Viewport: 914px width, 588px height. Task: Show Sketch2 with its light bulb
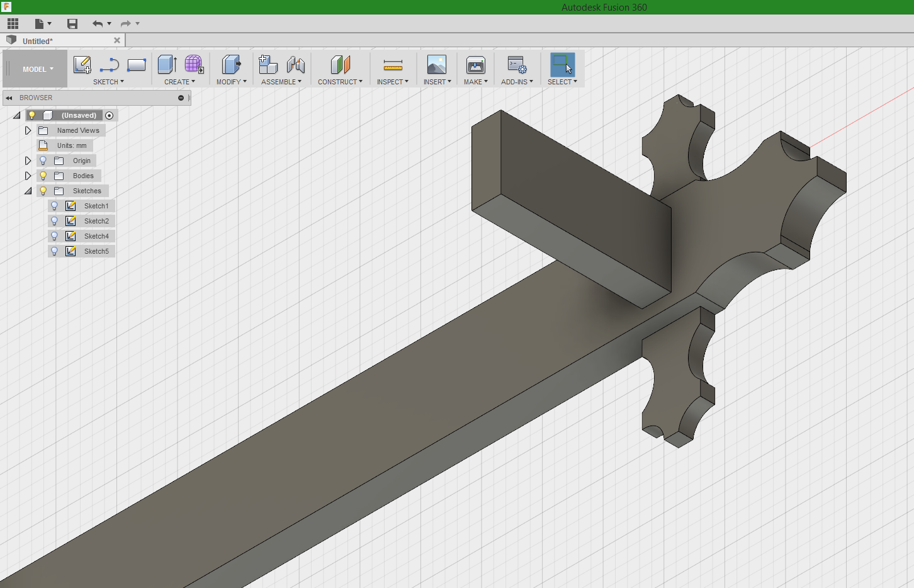click(x=55, y=221)
